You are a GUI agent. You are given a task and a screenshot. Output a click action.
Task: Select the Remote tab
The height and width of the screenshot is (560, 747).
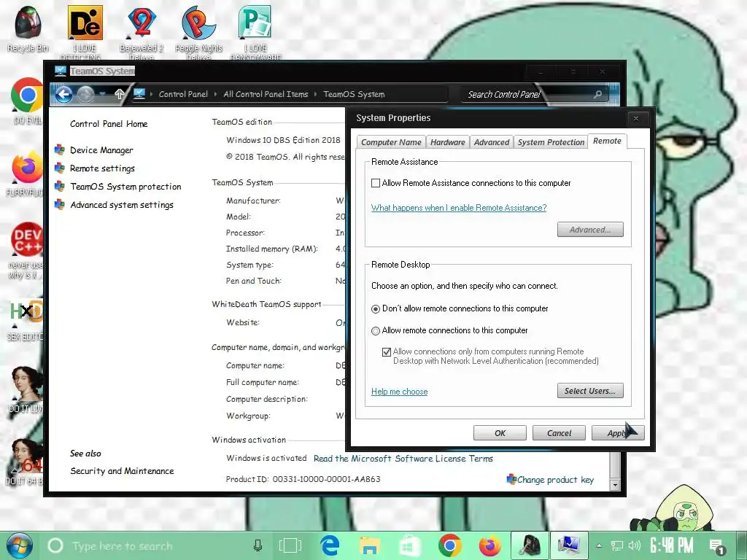[607, 141]
